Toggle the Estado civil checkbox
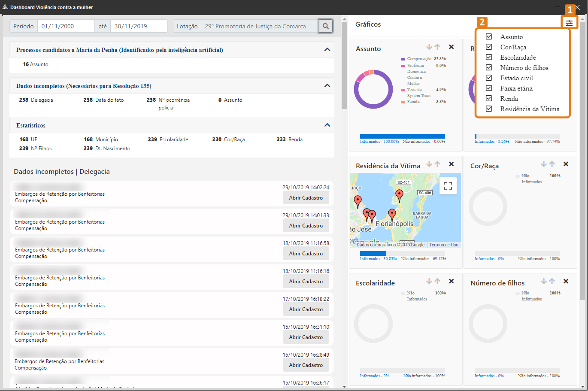Viewport: 588px width, 391px height. tap(489, 78)
